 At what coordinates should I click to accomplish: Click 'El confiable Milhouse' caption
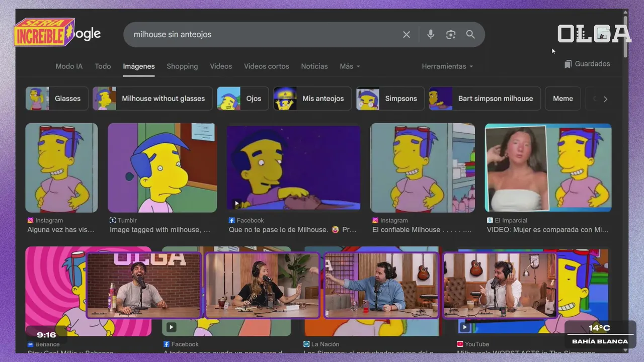(422, 230)
